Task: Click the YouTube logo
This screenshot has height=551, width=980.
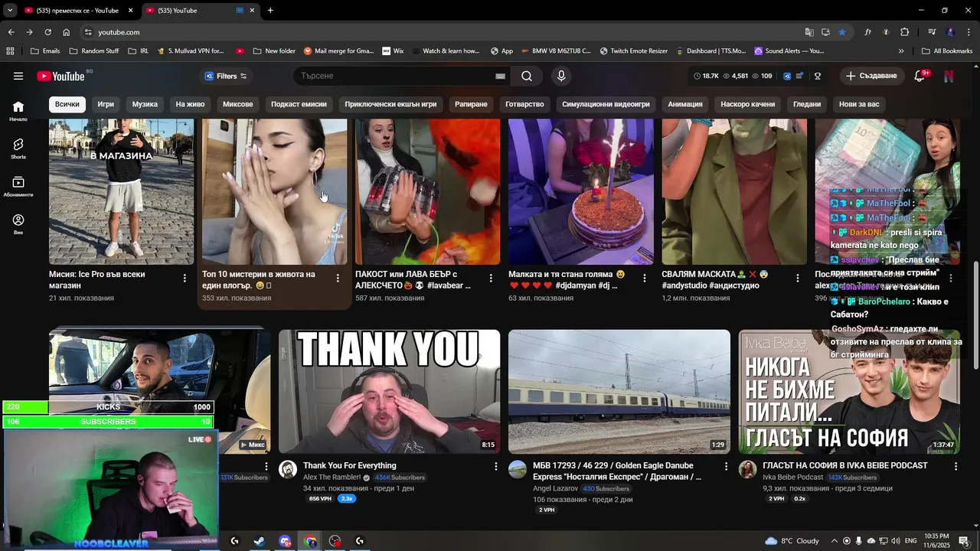Action: [x=61, y=76]
